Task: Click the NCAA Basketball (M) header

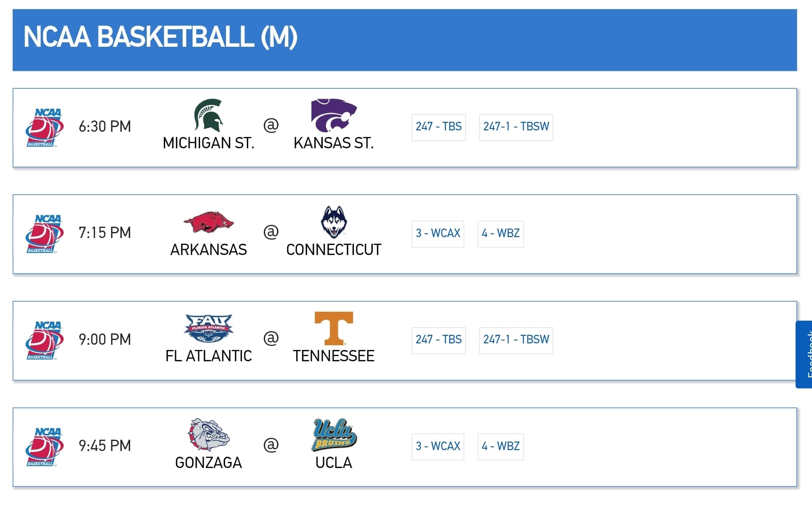Action: [x=160, y=37]
